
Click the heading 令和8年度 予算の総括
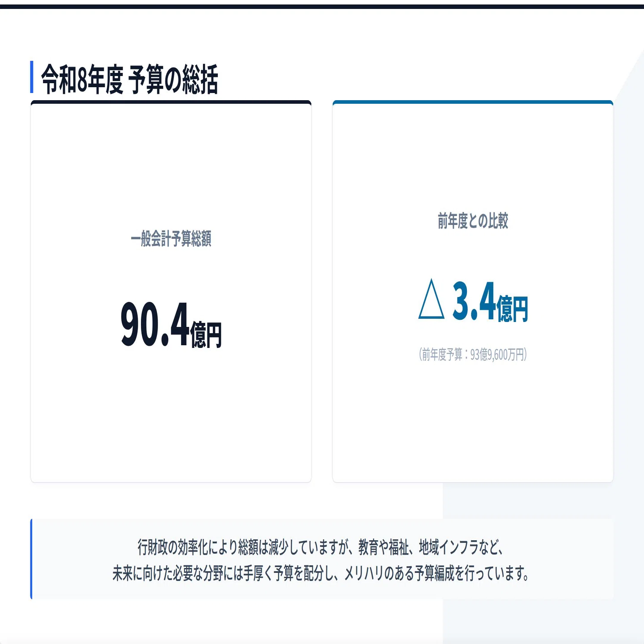click(x=130, y=79)
